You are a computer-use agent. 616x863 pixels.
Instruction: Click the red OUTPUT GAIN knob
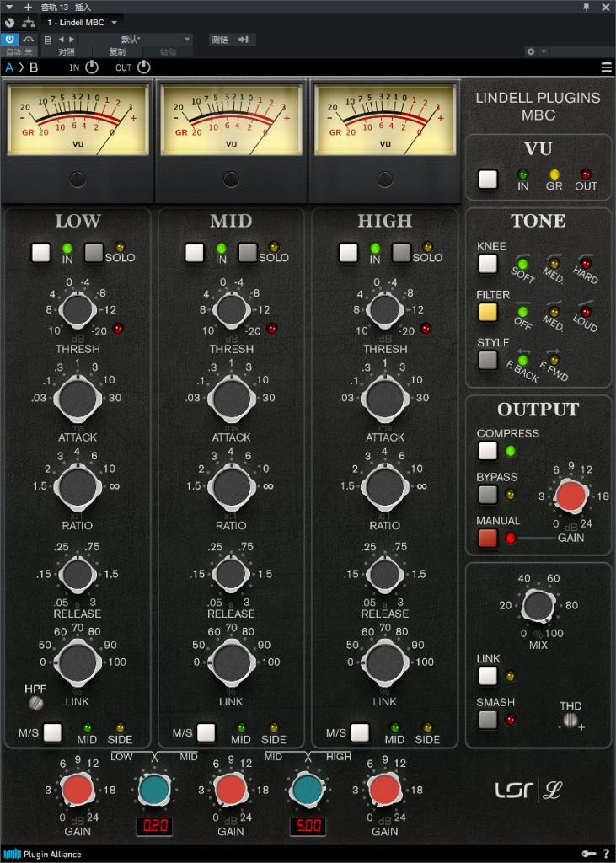[571, 496]
